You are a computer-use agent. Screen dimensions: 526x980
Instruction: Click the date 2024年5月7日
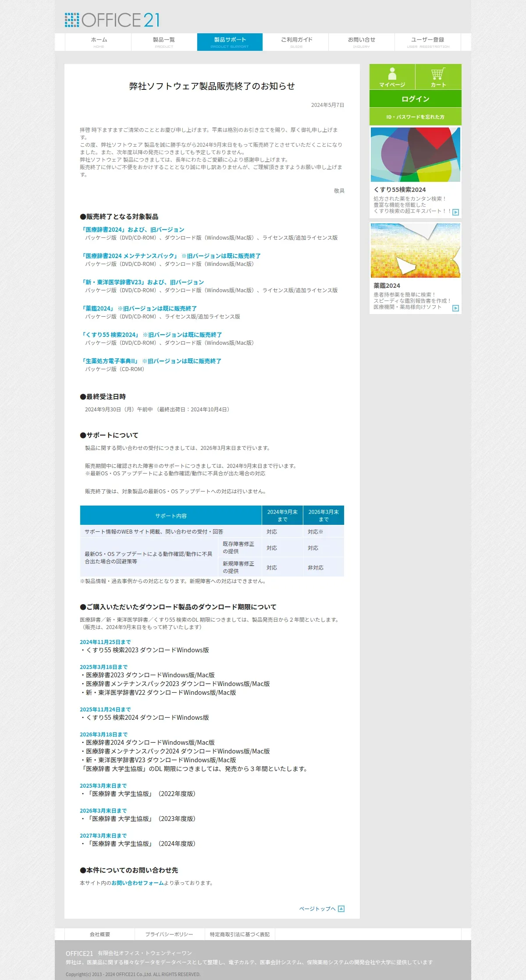327,105
